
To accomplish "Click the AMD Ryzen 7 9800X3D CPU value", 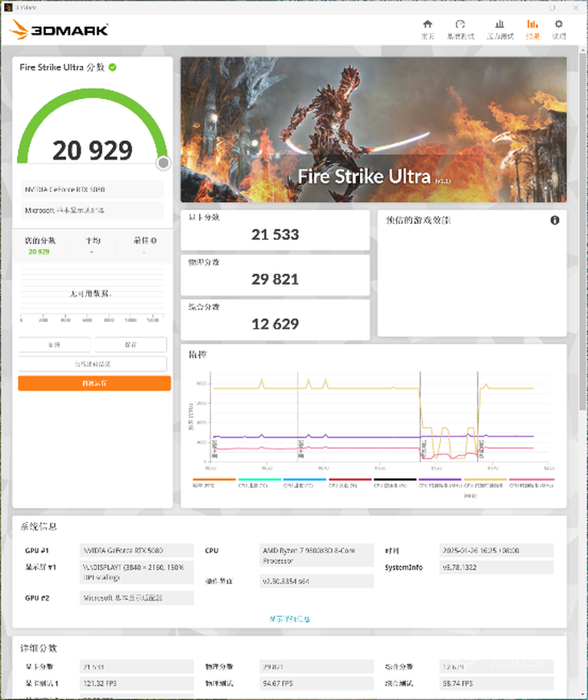I will click(316, 555).
